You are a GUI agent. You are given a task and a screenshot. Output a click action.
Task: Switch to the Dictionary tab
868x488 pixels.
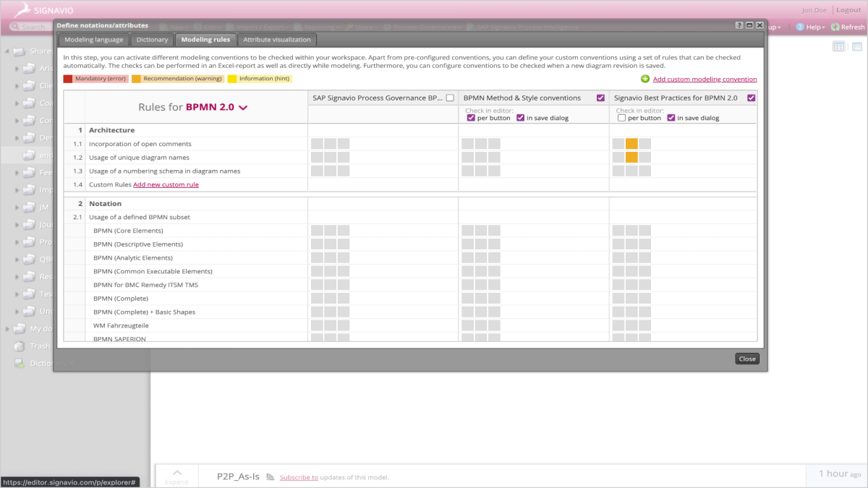(x=151, y=40)
